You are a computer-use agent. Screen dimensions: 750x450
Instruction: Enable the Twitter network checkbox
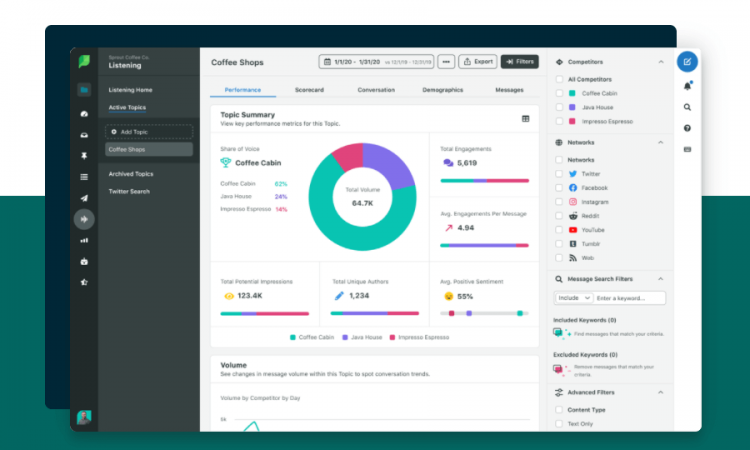(x=559, y=173)
